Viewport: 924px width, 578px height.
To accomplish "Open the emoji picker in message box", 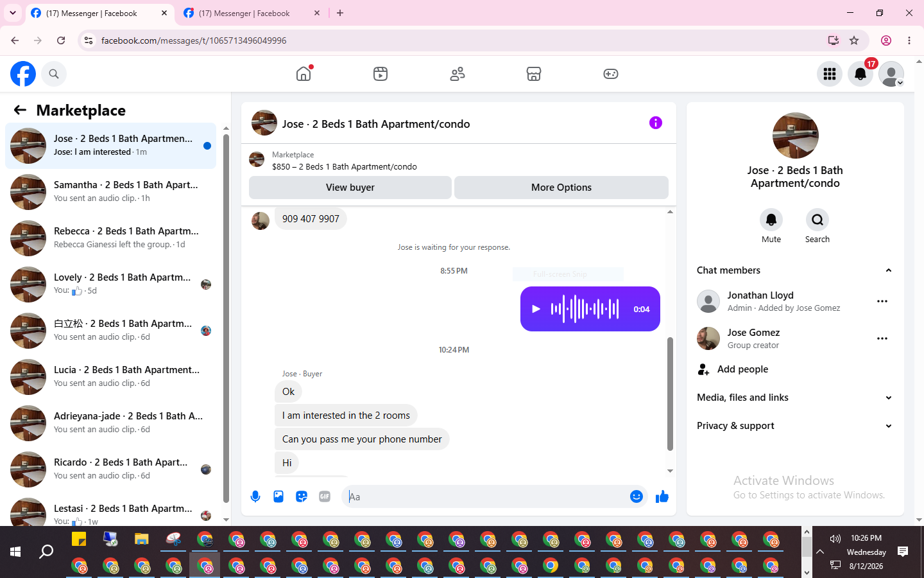I will click(x=637, y=496).
